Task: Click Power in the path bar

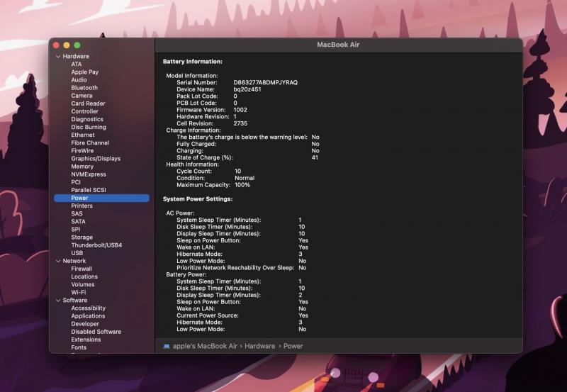Action: 293,346
